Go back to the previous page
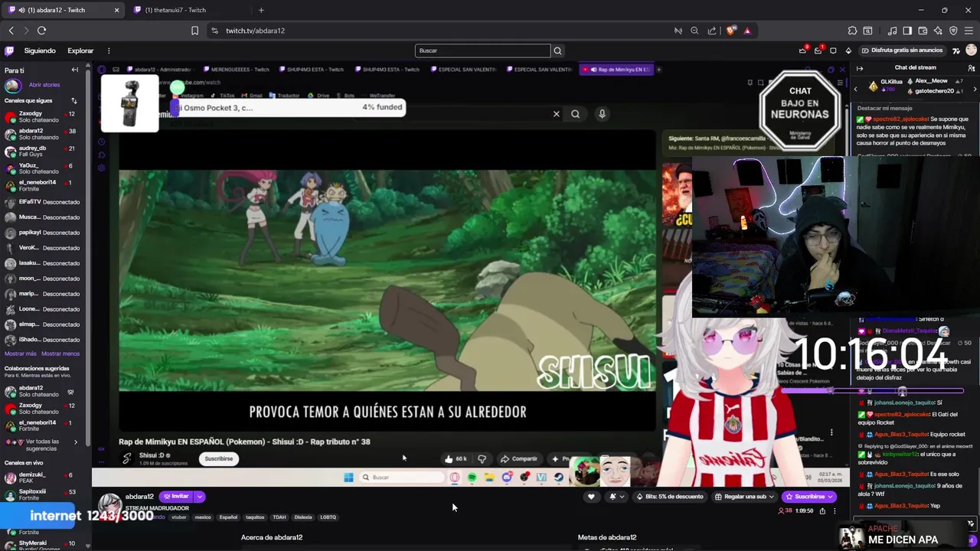The width and height of the screenshot is (980, 551). click(x=11, y=31)
